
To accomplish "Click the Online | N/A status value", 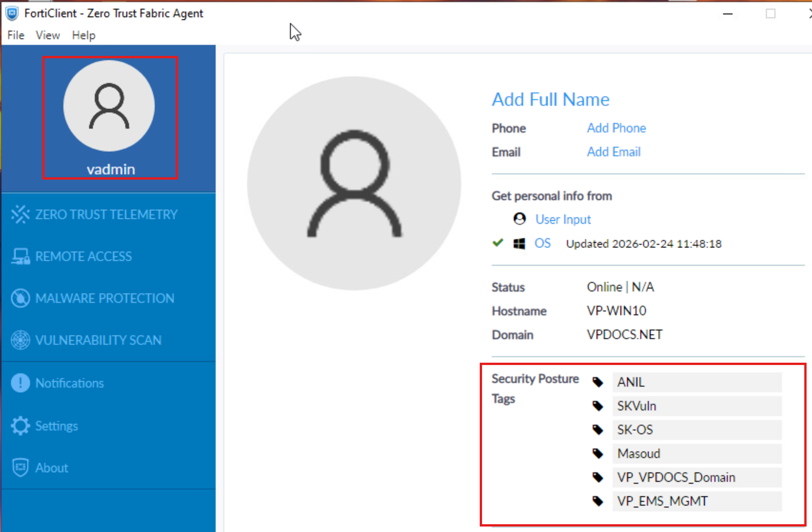I will pos(620,287).
